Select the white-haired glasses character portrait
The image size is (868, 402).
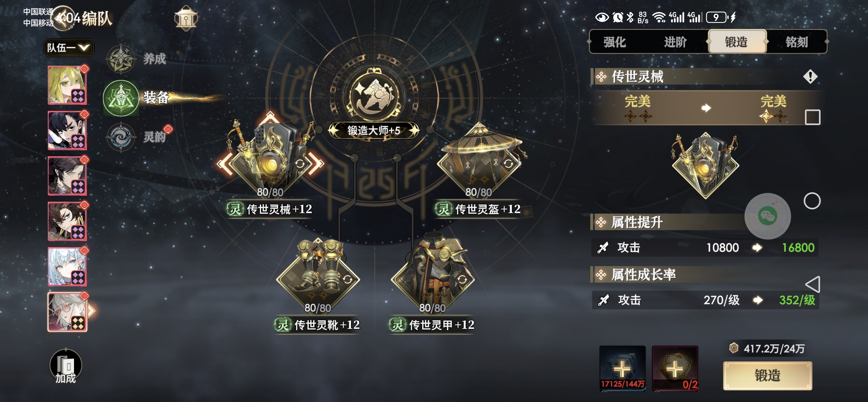point(67,312)
